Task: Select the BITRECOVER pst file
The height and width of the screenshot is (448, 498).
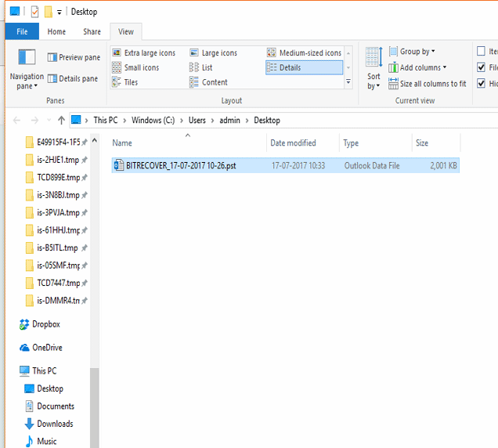Action: click(180, 165)
